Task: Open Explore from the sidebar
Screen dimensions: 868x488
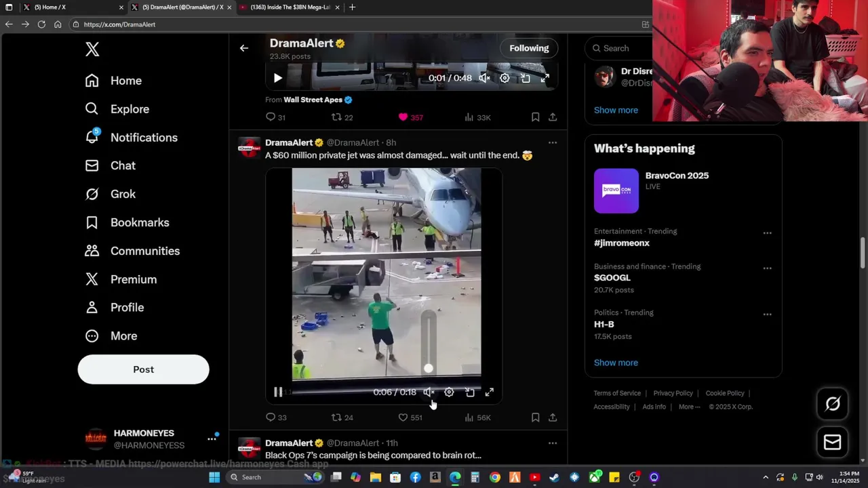Action: (117, 109)
